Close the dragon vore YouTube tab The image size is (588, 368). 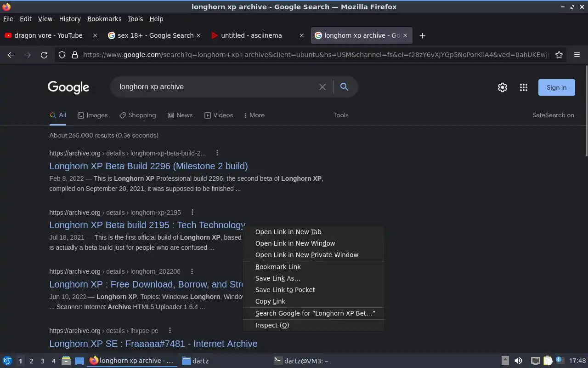[95, 35]
